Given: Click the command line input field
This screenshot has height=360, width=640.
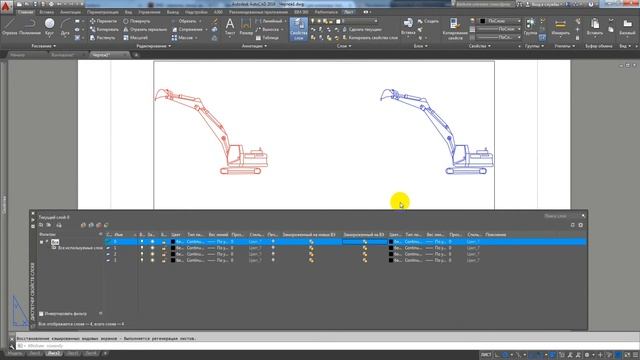Looking at the screenshot, I should pos(327,346).
